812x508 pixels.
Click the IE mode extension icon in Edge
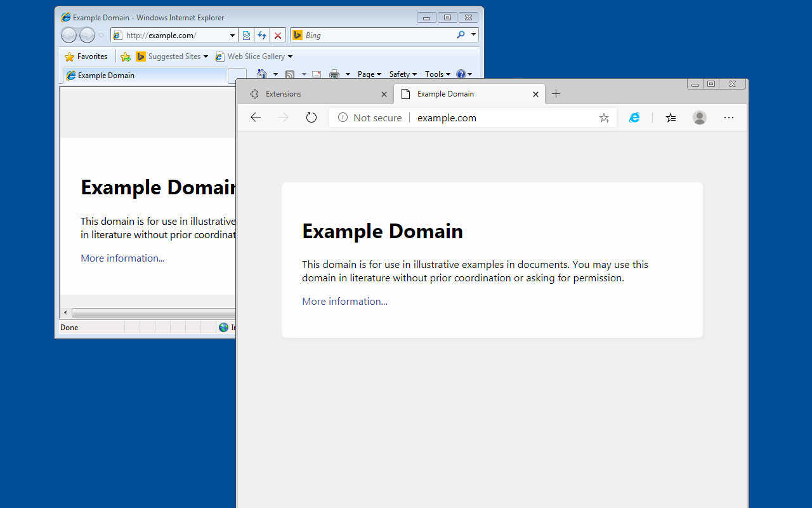634,117
